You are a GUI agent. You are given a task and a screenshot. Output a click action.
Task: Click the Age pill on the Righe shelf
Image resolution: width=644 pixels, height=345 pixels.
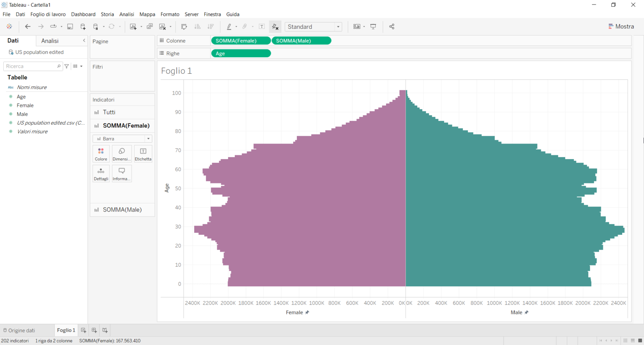241,53
